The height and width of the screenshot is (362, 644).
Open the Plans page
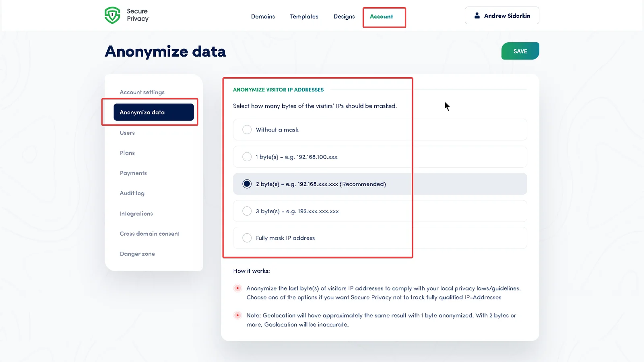tap(127, 153)
